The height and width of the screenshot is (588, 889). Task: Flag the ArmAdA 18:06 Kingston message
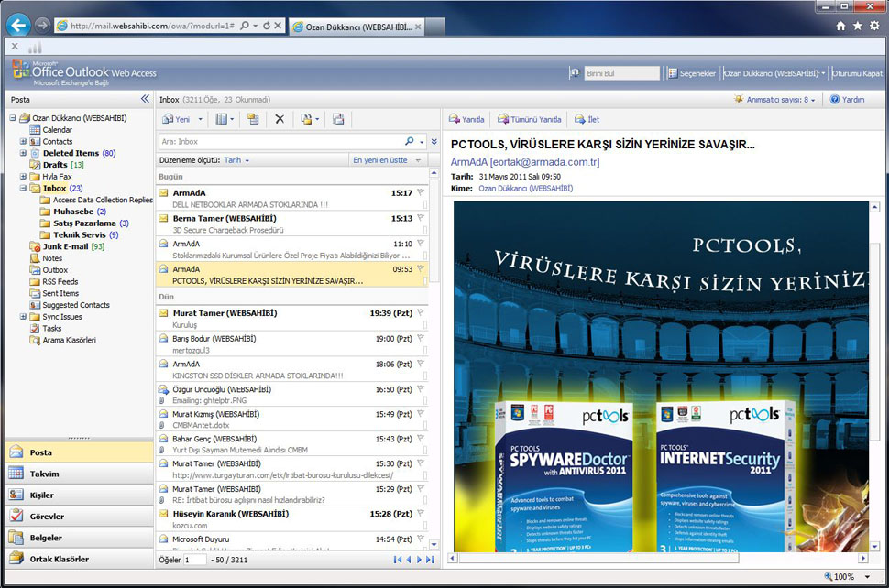coord(420,364)
